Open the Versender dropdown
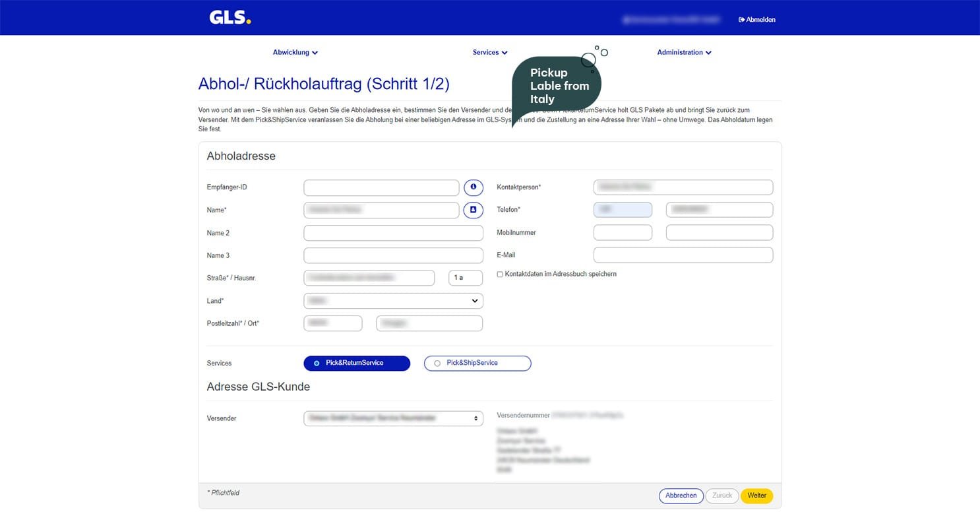980x514 pixels. (393, 418)
